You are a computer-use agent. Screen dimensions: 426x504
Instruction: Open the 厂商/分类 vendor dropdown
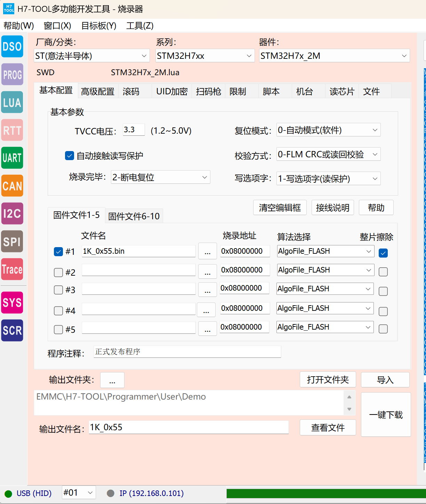coord(92,56)
